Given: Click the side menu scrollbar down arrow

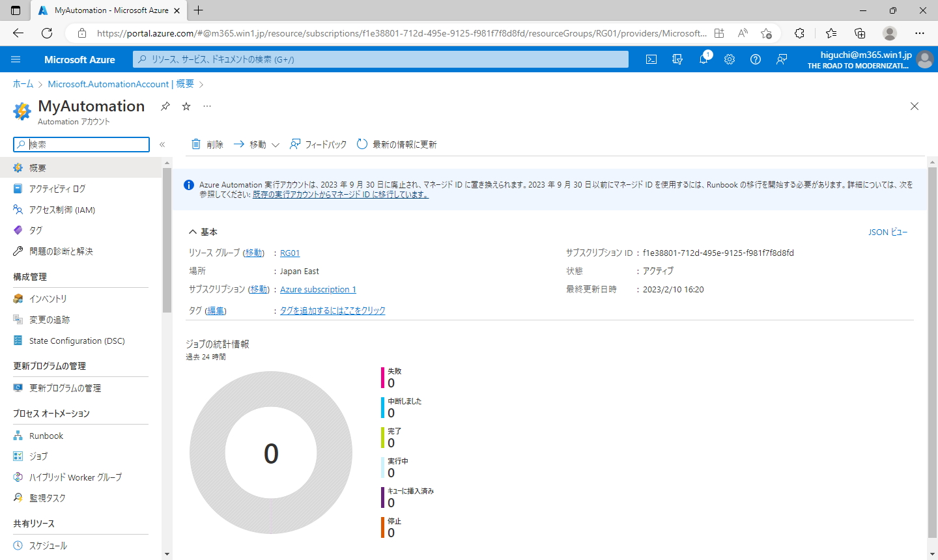Looking at the screenshot, I should pyautogui.click(x=167, y=554).
